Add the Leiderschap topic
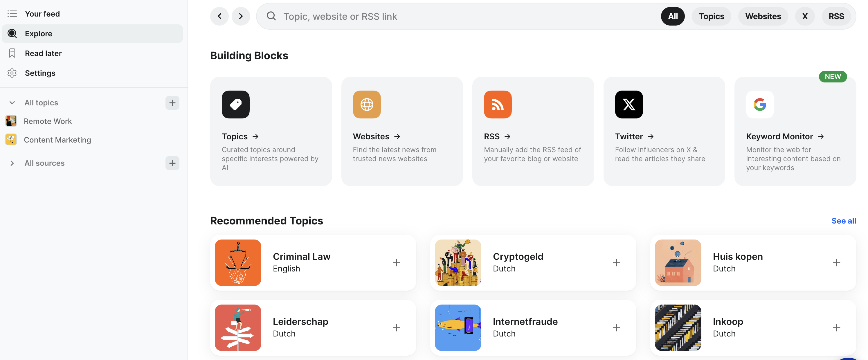 (x=397, y=328)
